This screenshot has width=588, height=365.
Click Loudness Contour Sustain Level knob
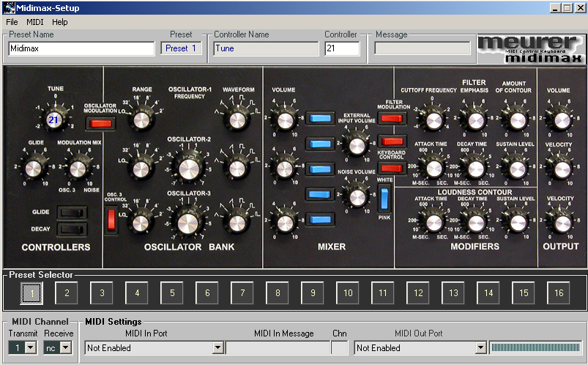click(x=518, y=223)
